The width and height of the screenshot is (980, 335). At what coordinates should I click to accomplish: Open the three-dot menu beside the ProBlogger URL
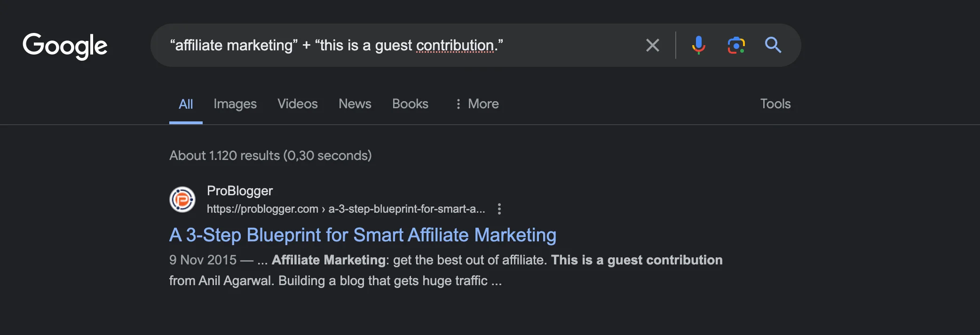pyautogui.click(x=499, y=209)
